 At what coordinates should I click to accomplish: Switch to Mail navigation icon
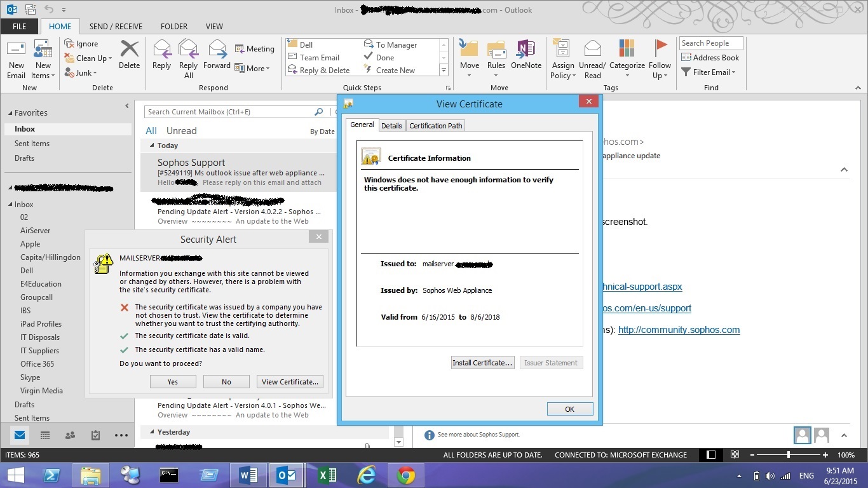tap(20, 435)
